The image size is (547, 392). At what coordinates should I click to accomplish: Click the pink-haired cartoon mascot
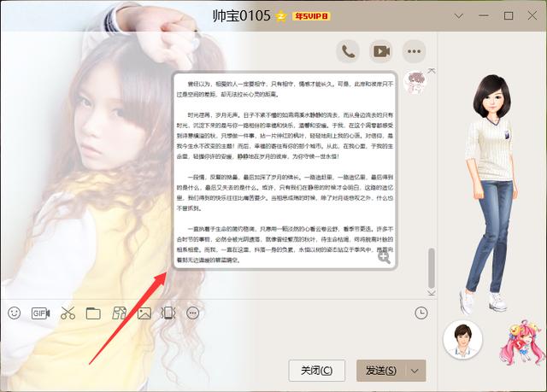pyautogui.click(x=522, y=342)
